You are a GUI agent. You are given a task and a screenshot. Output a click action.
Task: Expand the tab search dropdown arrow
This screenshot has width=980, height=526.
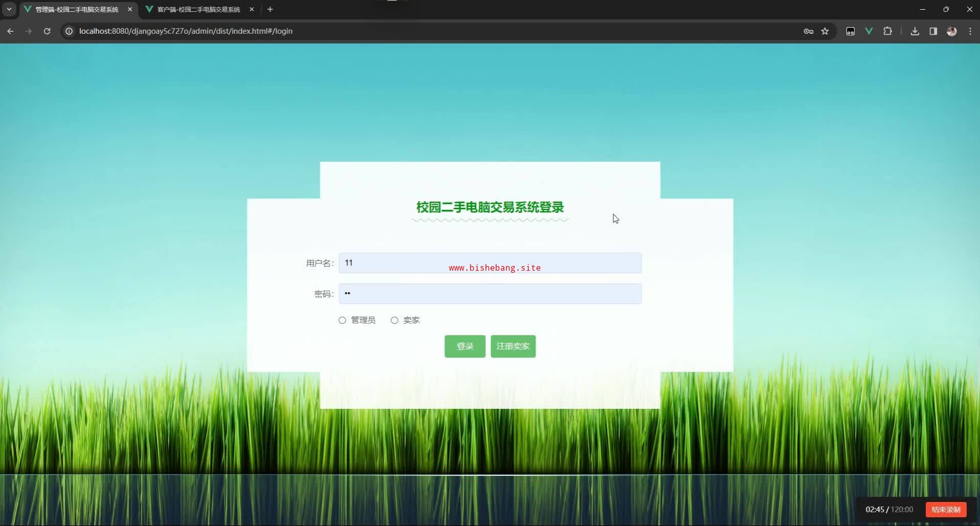coord(9,9)
